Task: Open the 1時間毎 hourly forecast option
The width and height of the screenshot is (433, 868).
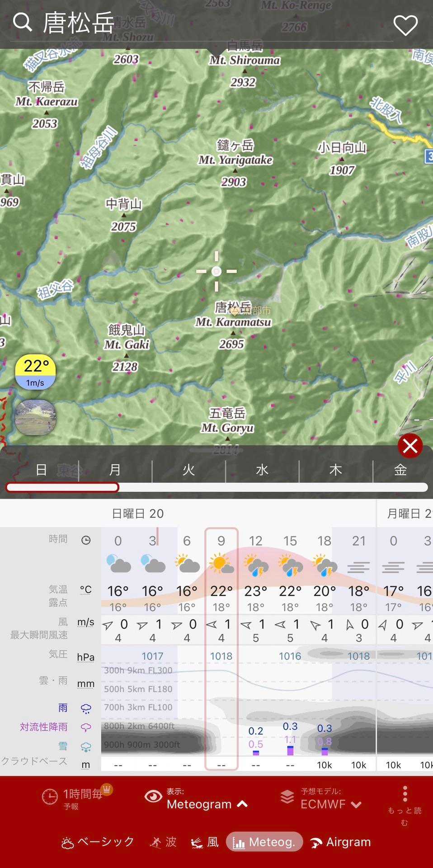Action: click(x=76, y=798)
